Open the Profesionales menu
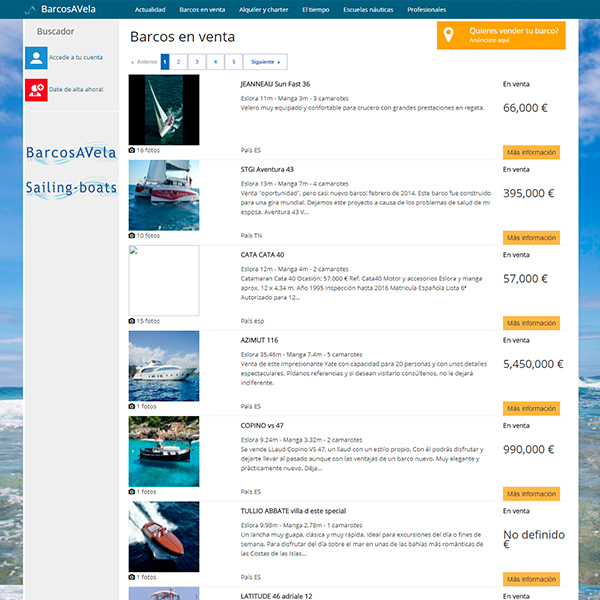 427,10
